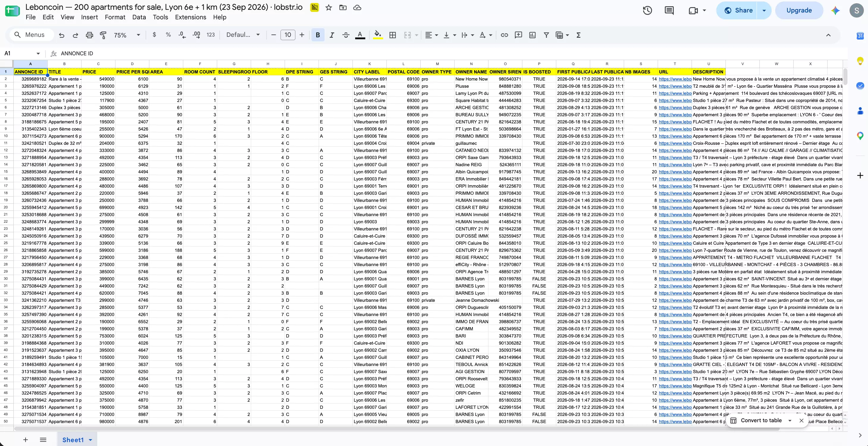This screenshot has width=868, height=446.
Task: Open the text color picker
Action: [360, 35]
